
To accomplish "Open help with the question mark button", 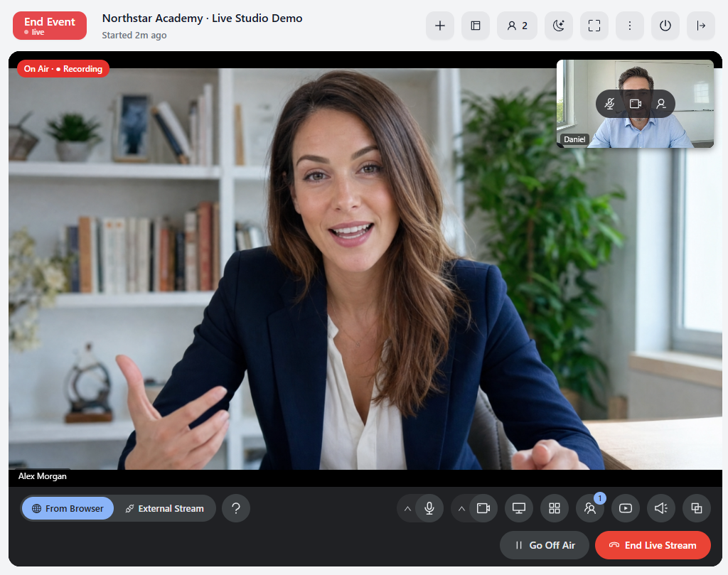I will pos(236,508).
